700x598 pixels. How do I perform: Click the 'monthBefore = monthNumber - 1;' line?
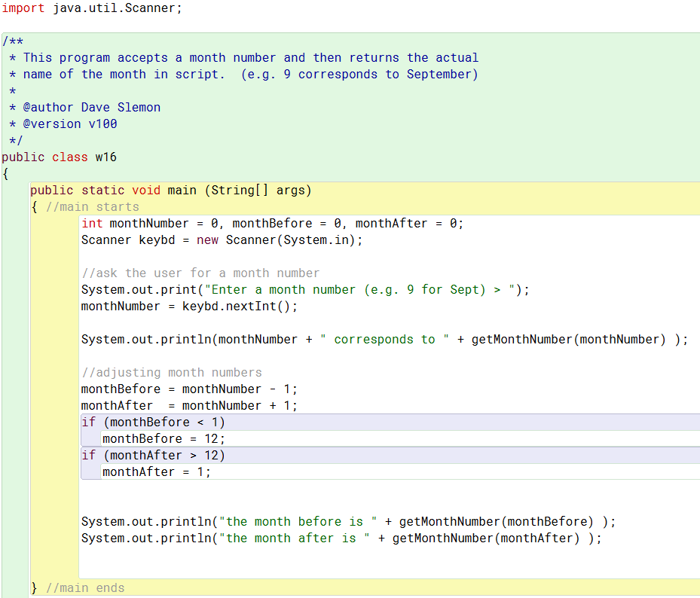[x=189, y=389]
